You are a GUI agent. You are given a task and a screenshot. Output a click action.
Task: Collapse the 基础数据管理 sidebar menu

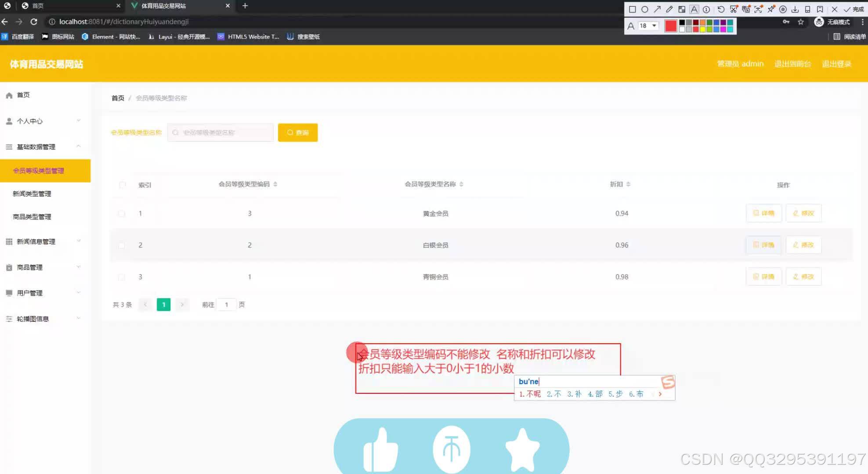[45, 147]
